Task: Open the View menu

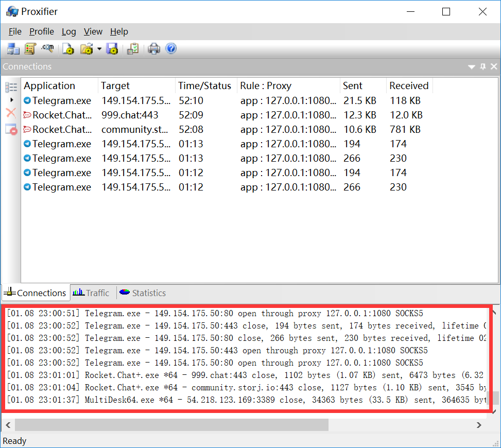Action: 93,31
